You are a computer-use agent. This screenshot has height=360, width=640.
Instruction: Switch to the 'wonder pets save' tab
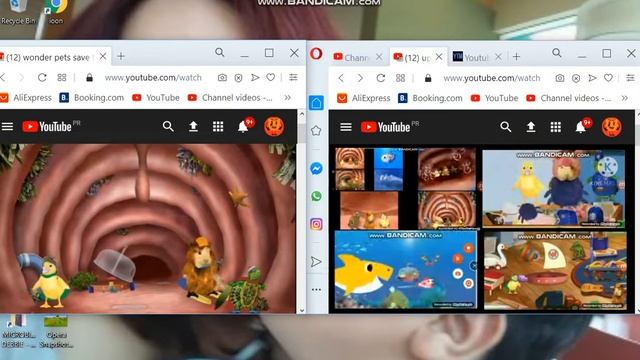(47, 57)
